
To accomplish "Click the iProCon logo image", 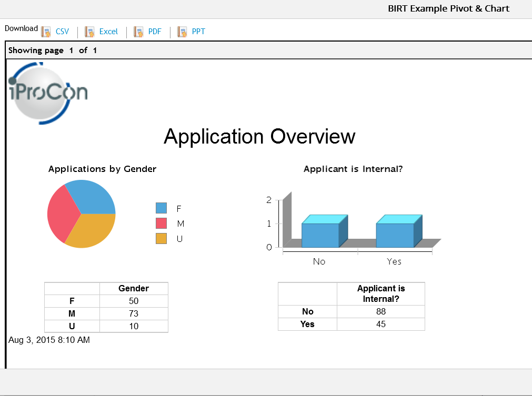I will 48,93.
